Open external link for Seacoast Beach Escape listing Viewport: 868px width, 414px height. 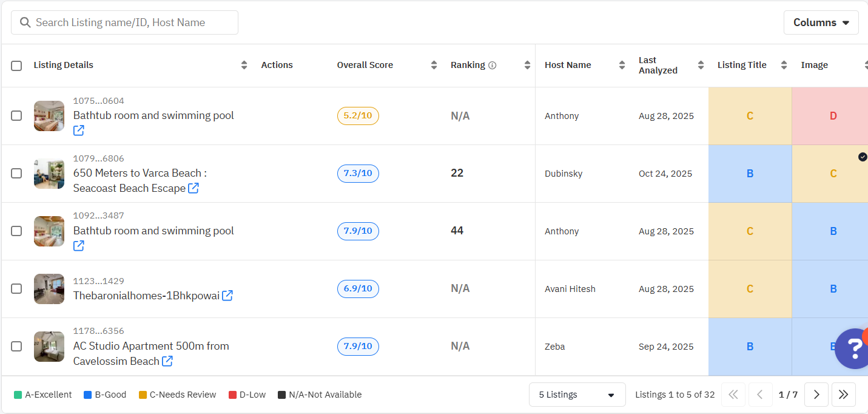click(193, 188)
